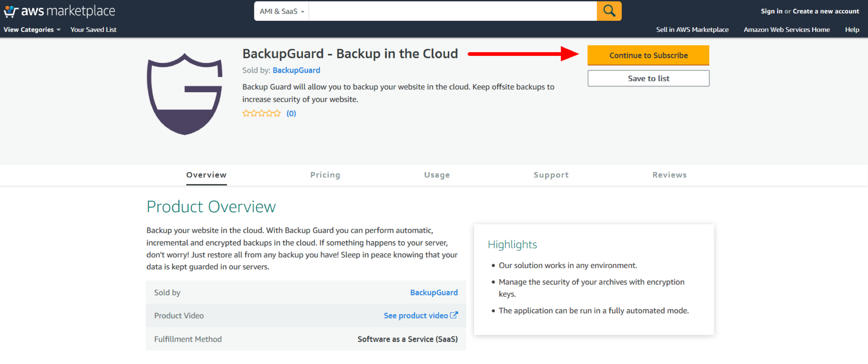The image size is (868, 364).
Task: Click the encryption keys highlight bullet
Action: [x=591, y=288]
